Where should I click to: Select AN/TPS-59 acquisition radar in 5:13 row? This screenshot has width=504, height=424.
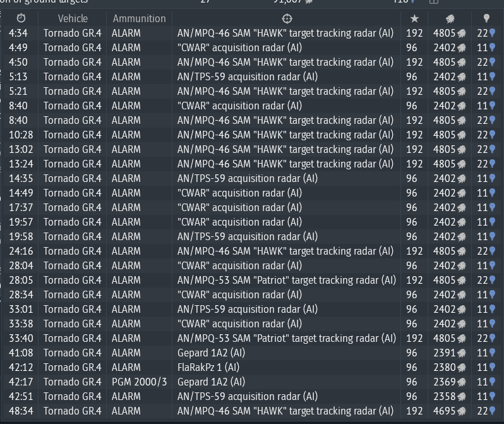pos(247,76)
